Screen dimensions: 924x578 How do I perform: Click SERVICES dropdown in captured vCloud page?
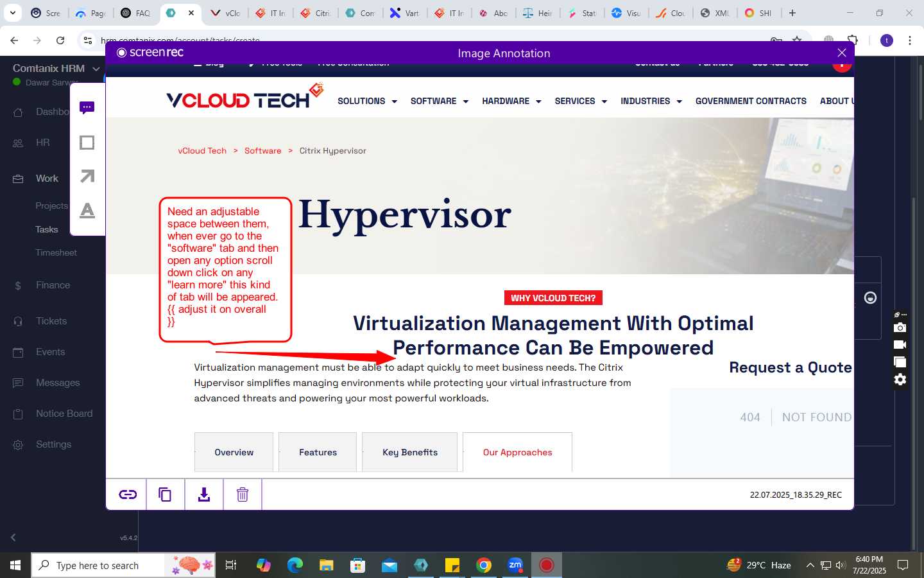coord(581,101)
